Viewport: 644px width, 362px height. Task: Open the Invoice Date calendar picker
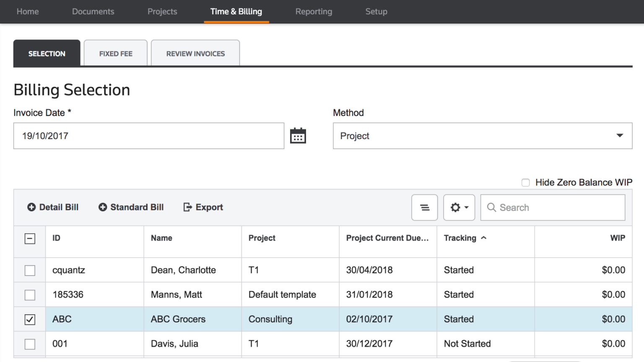[298, 135]
